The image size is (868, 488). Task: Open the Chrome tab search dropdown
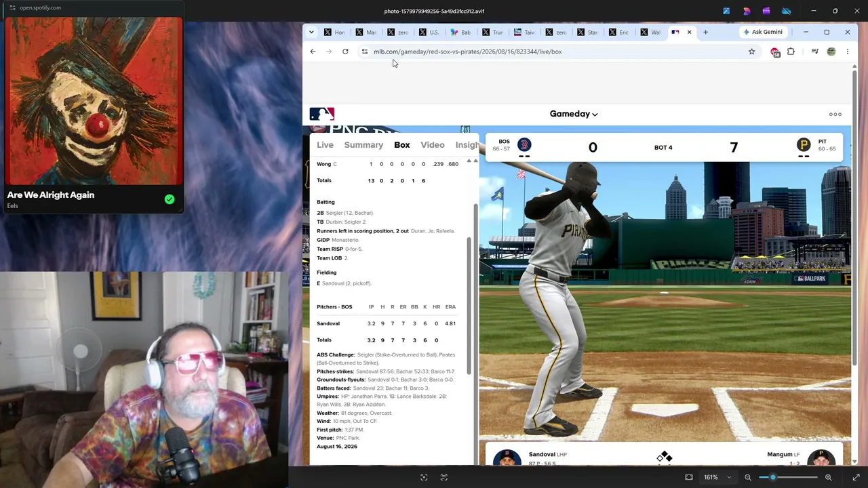pos(311,32)
